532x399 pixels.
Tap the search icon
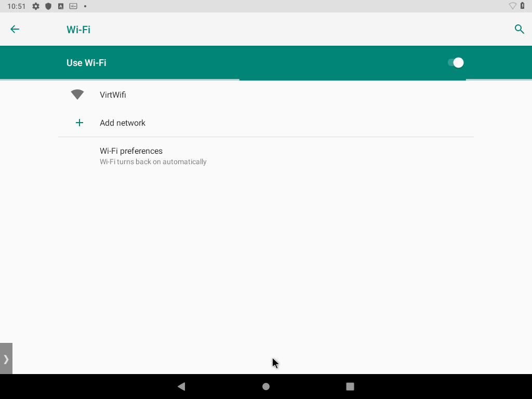pyautogui.click(x=519, y=29)
